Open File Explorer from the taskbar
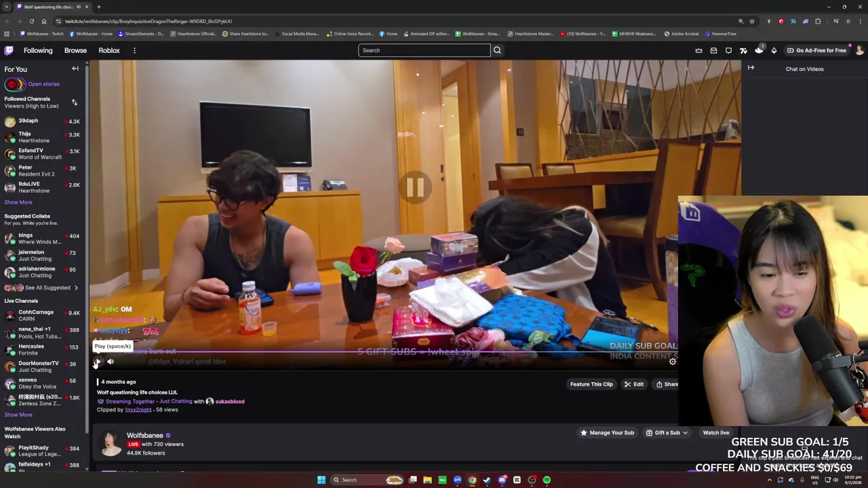Image resolution: width=868 pixels, height=488 pixels. click(427, 480)
